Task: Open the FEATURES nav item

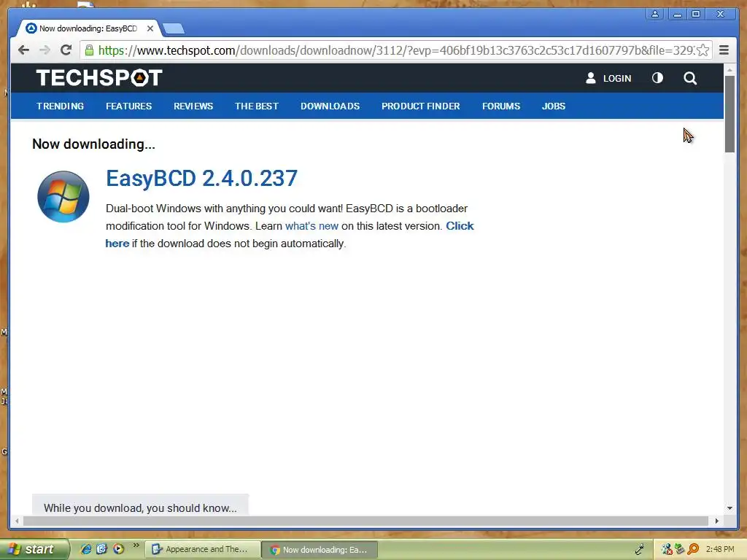Action: pyautogui.click(x=128, y=106)
